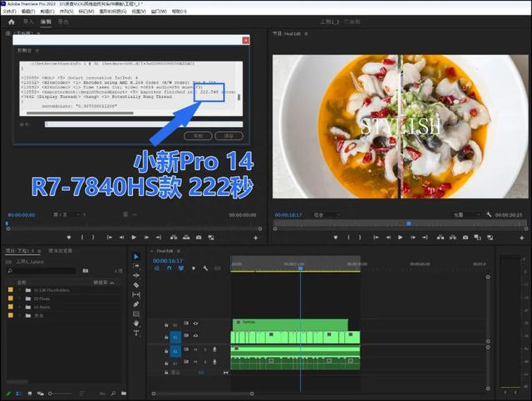Viewport: 532px width, 401px height.
Task: Open Source Monitor zoom dropdown
Action: click(70, 215)
